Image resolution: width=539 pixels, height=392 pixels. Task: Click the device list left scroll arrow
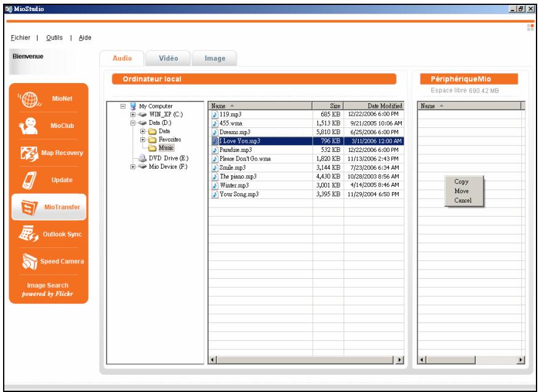click(x=421, y=359)
